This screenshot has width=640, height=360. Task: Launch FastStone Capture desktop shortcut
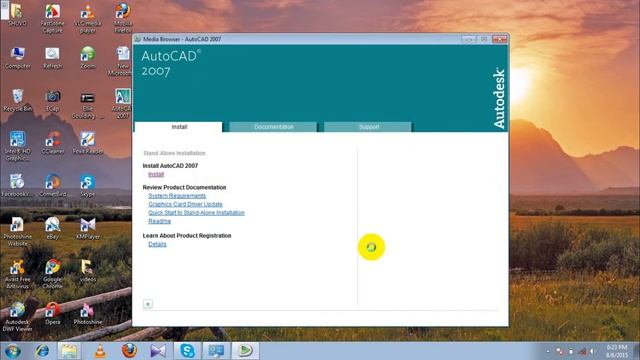pos(52,18)
